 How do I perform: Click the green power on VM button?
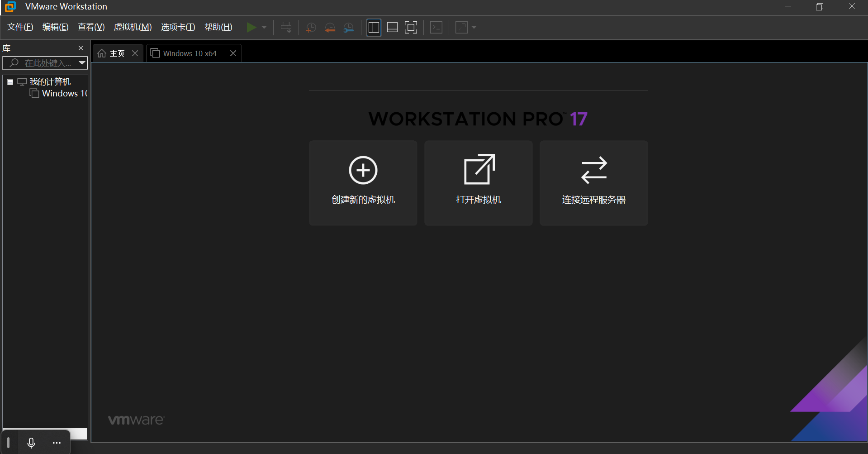point(251,28)
